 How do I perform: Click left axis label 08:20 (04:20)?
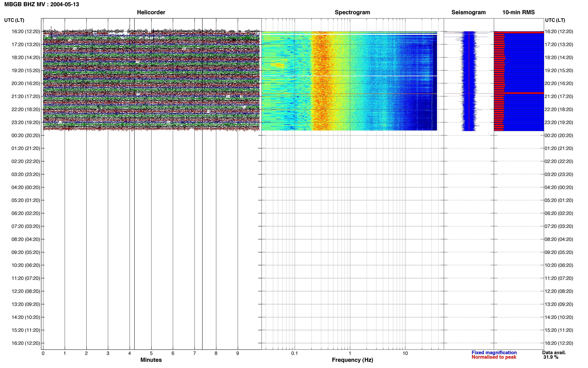26,239
